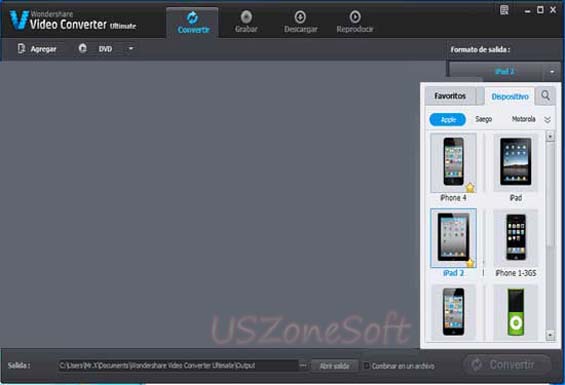Open the Descargar tab
Viewport: 565px width, 385px height.
coord(301,22)
